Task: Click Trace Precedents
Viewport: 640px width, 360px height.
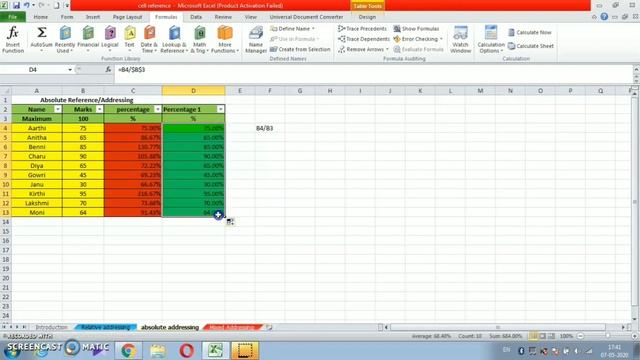Action: (x=362, y=29)
